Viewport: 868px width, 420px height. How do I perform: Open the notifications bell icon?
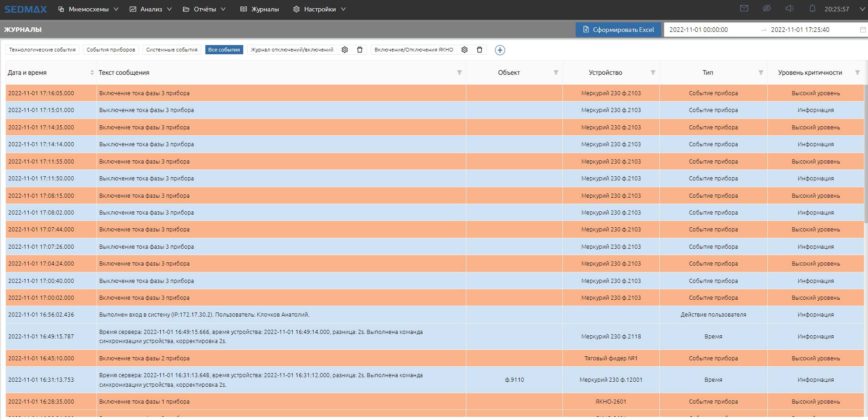(x=812, y=9)
